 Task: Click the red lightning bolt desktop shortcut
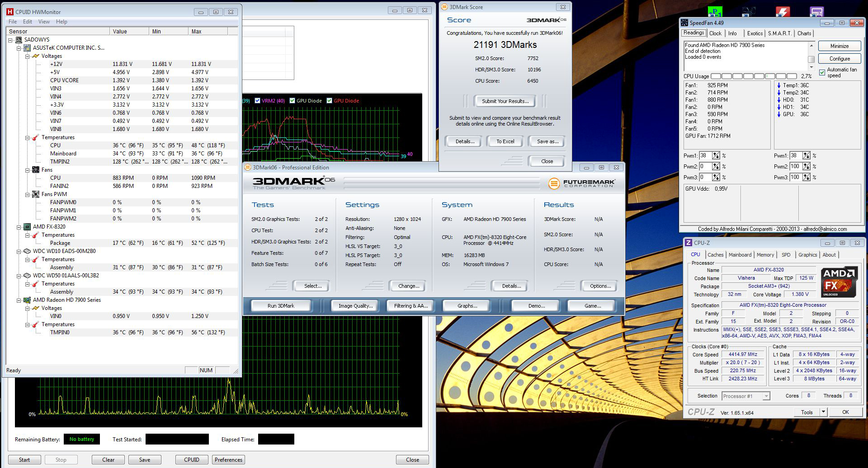click(x=783, y=11)
